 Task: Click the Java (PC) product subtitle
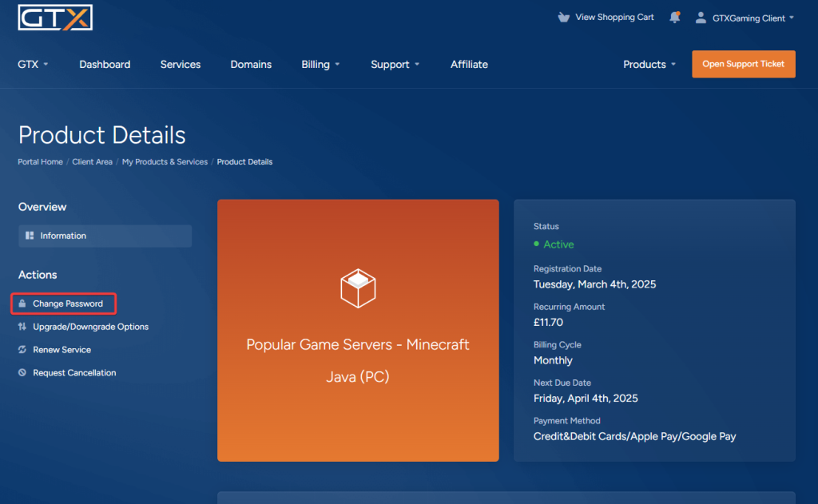coord(358,377)
